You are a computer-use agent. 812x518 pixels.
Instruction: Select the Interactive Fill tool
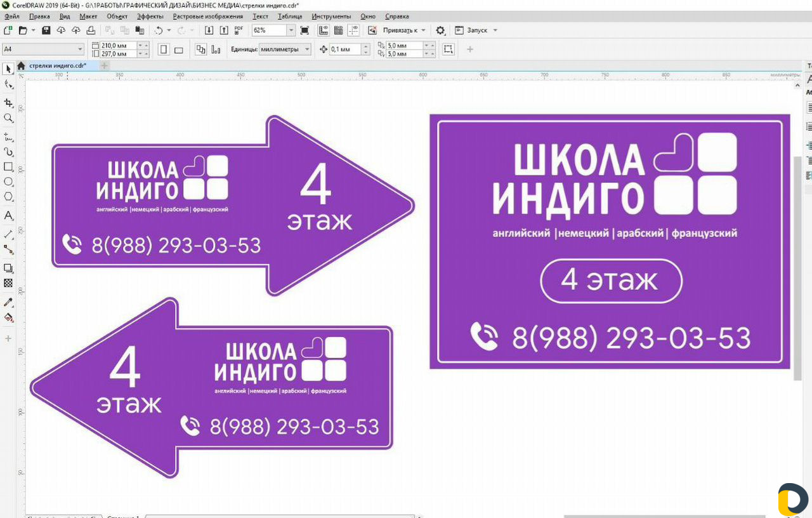coord(9,317)
